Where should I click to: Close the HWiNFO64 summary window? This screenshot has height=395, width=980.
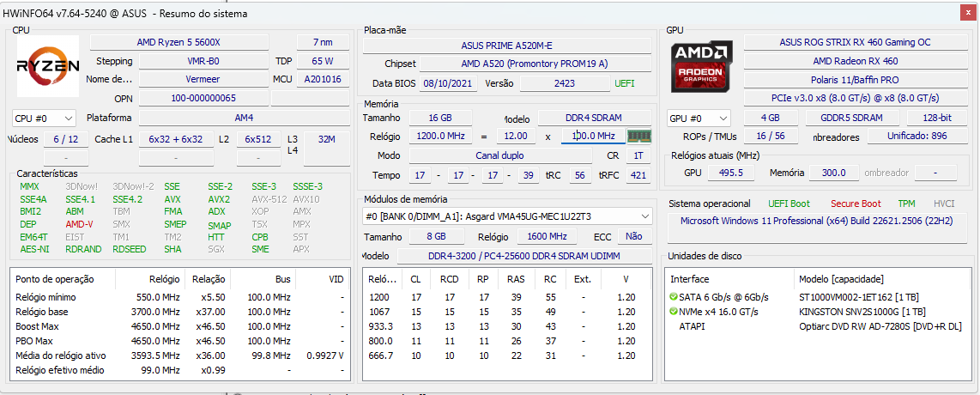pos(968,13)
